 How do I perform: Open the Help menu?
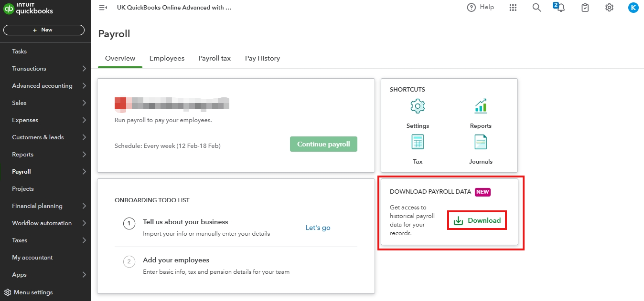pos(480,7)
